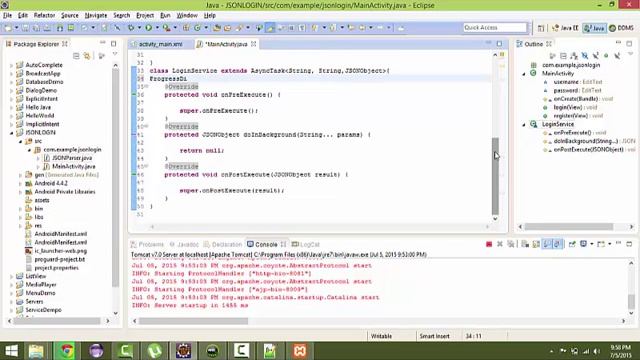The image size is (640, 360).
Task: Select JSONParser.java in Package Explorer
Action: point(72,158)
